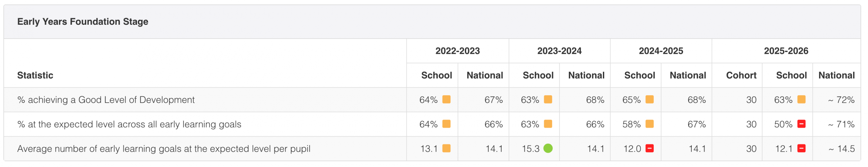This screenshot has width=868, height=167.
Task: Click the orange square beside 65% in 2024-2025
Action: tap(649, 99)
